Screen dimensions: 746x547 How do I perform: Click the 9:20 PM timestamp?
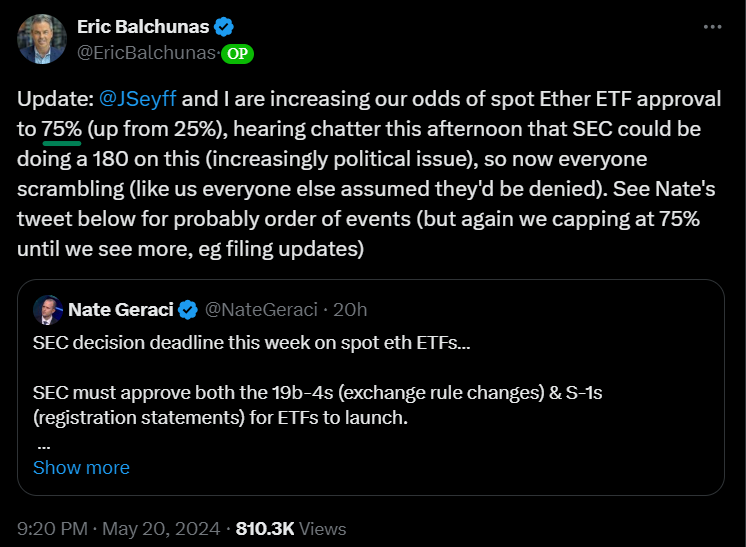tap(52, 529)
